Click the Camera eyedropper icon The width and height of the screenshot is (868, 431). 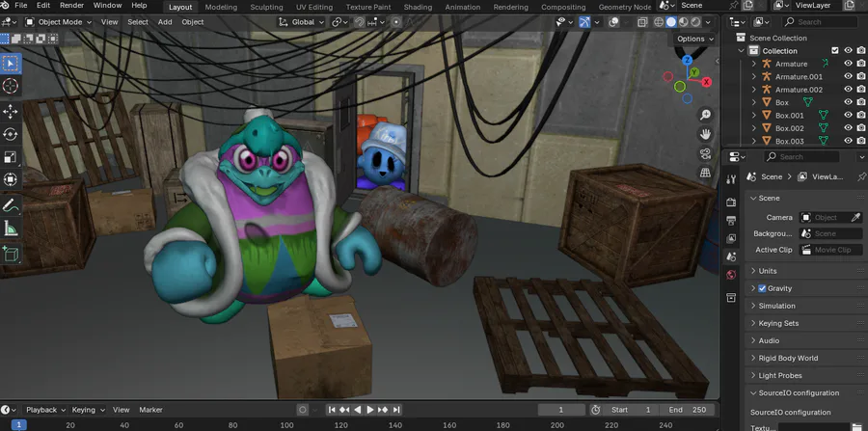855,218
